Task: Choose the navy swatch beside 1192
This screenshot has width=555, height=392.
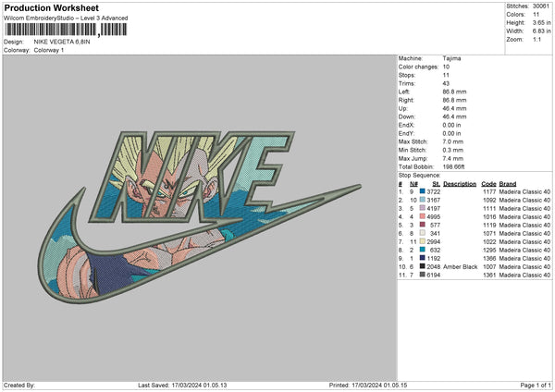Action: click(423, 258)
